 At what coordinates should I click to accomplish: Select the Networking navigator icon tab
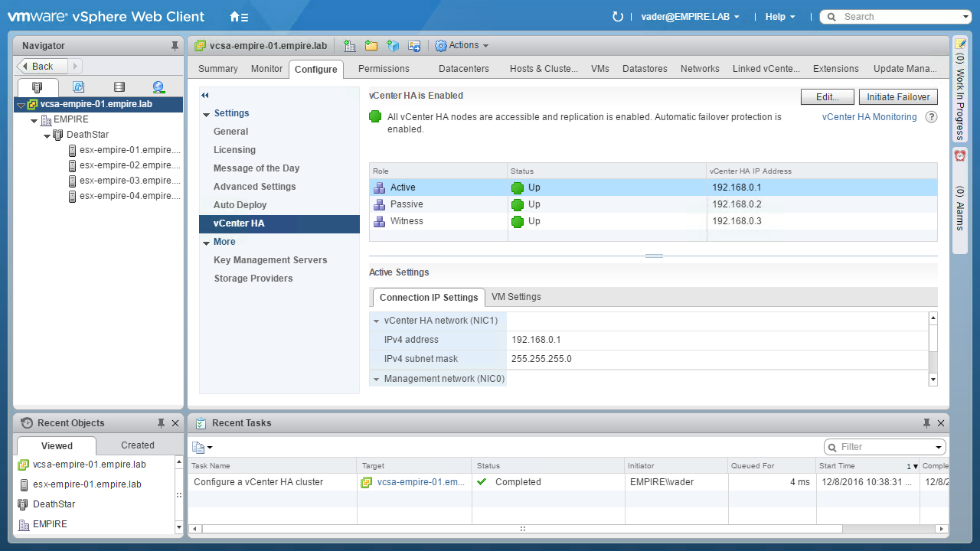click(x=158, y=87)
